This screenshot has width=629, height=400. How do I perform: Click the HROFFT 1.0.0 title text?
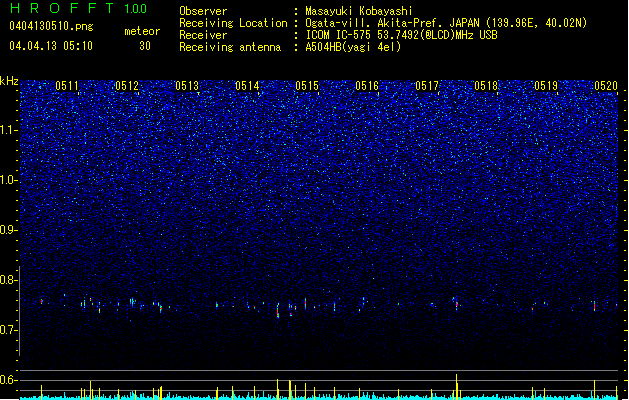78,8
